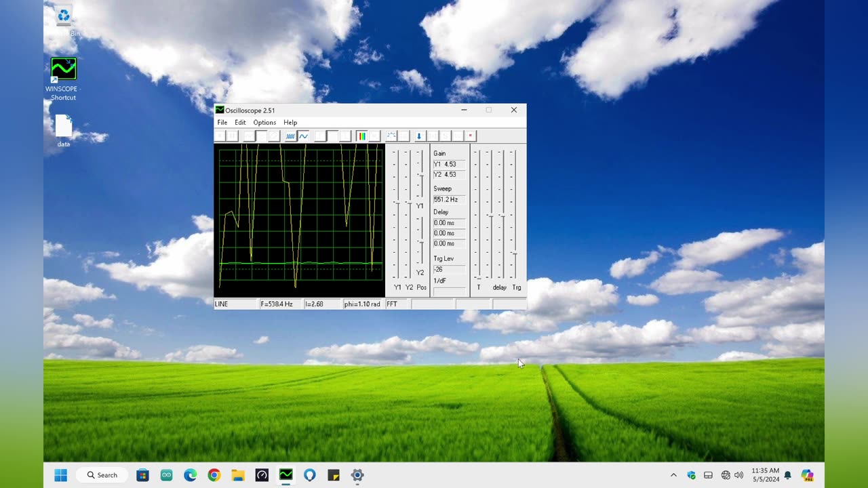Click the phi=1.10 rad status reading

pos(363,304)
